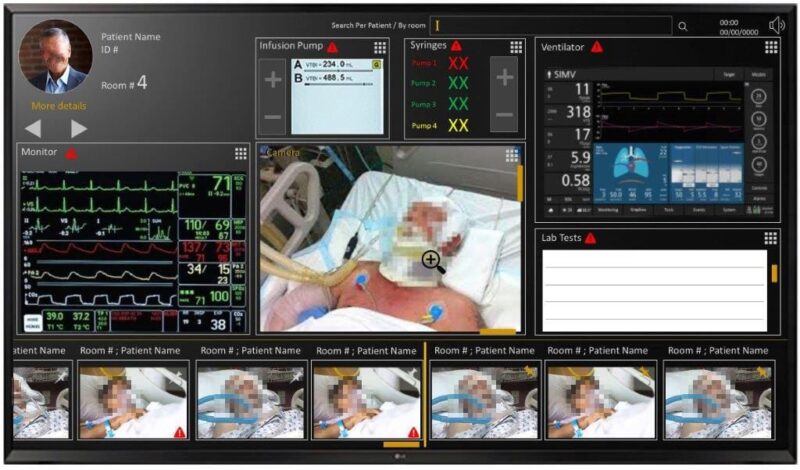Mute alarms with the speaker icon
Viewport: 800px width, 470px height.
click(x=777, y=26)
